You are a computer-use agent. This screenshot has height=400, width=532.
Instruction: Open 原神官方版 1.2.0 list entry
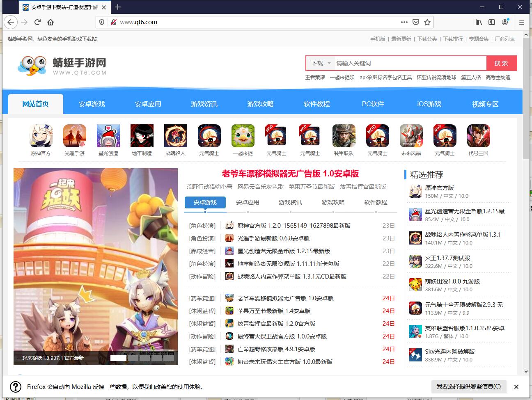(x=294, y=226)
